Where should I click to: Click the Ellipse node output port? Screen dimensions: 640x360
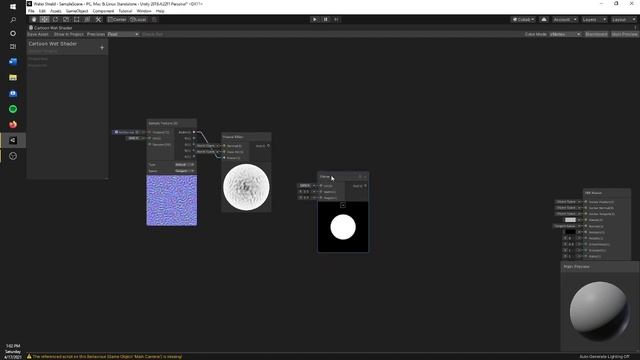coord(365,186)
